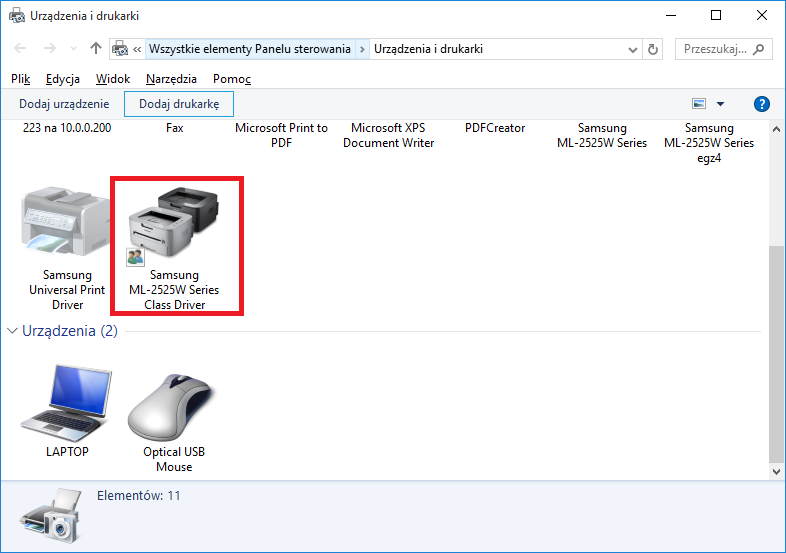Click the details pane printer and camera icon

(x=51, y=516)
